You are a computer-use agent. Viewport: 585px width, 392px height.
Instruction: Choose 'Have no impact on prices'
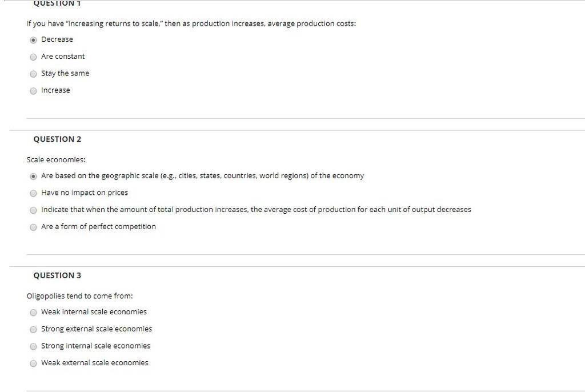point(33,193)
